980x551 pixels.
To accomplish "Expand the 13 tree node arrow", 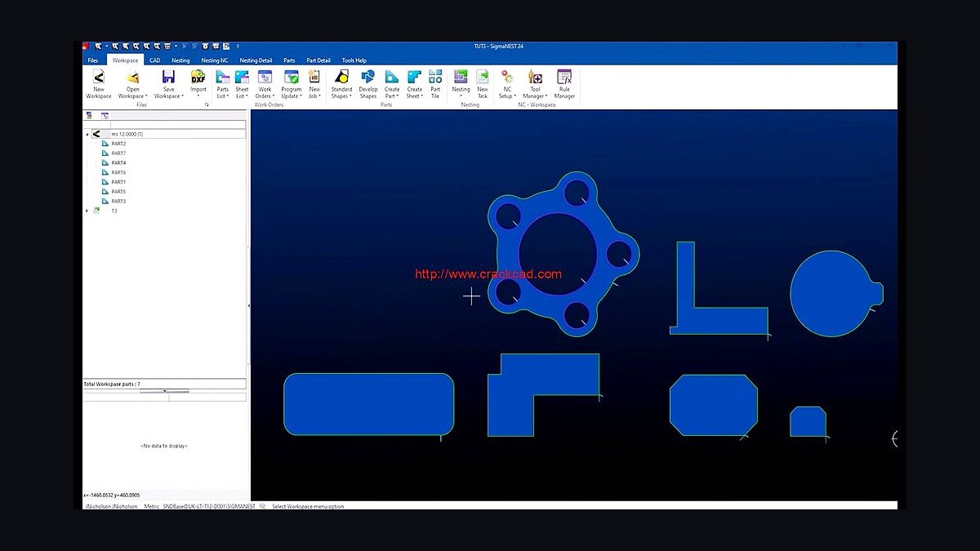I will click(x=87, y=211).
